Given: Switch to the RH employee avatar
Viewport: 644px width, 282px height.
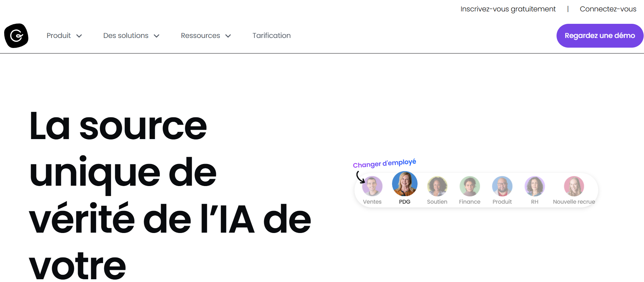Looking at the screenshot, I should tap(534, 186).
